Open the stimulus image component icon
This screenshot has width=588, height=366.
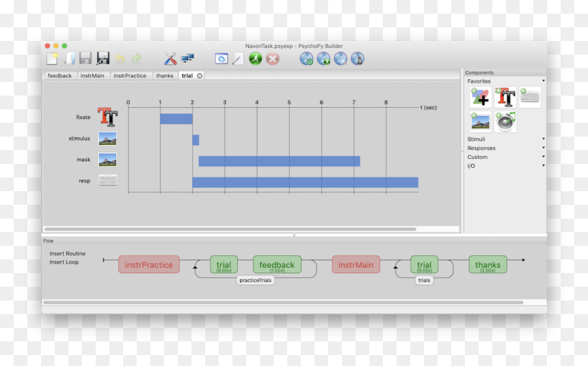click(x=107, y=139)
